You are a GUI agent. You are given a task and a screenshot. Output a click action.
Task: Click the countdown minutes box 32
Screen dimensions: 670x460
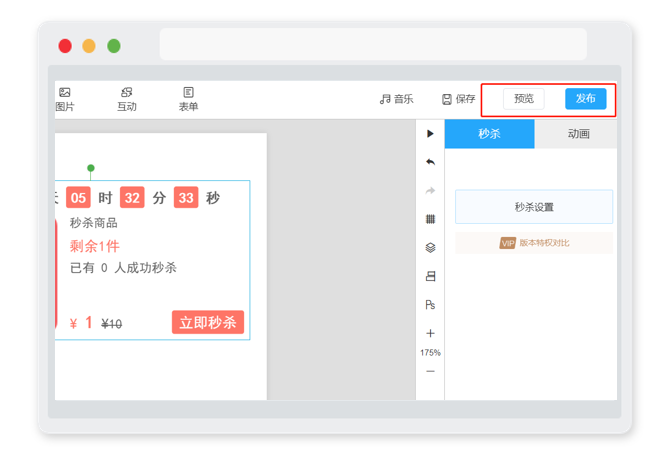tap(132, 197)
